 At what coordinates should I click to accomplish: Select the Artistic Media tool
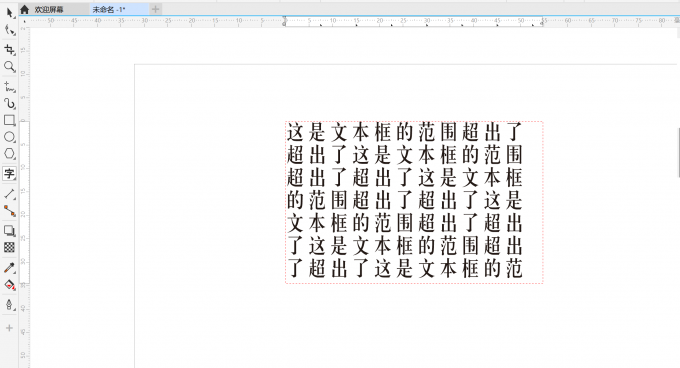tap(9, 104)
